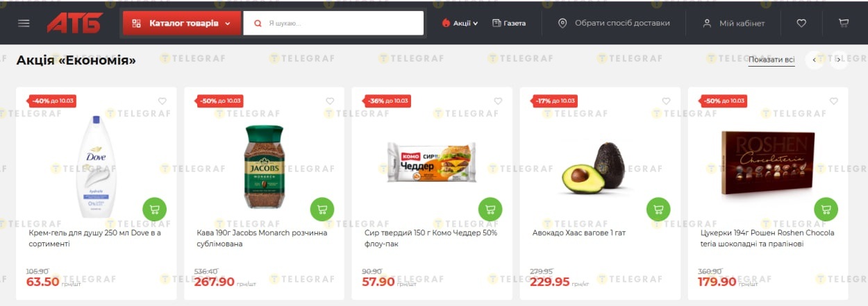
Task: Click the ATB logo
Action: coord(74,23)
